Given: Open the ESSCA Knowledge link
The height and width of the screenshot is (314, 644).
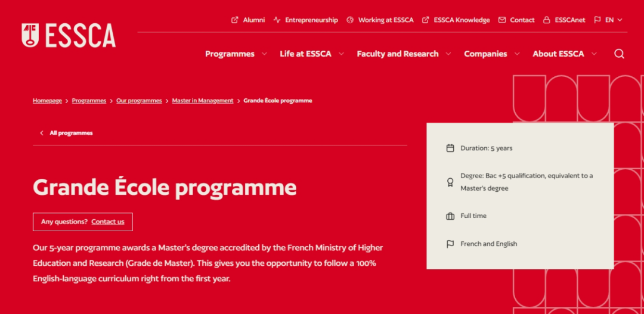Looking at the screenshot, I should tap(462, 20).
